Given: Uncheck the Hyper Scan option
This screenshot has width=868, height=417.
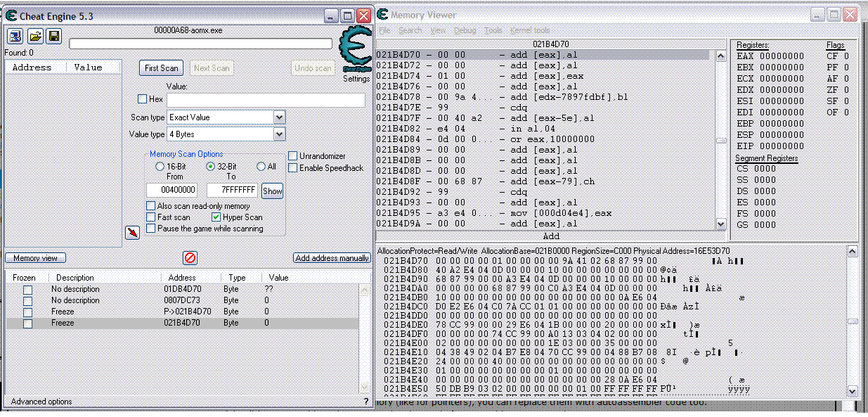Looking at the screenshot, I should (216, 217).
